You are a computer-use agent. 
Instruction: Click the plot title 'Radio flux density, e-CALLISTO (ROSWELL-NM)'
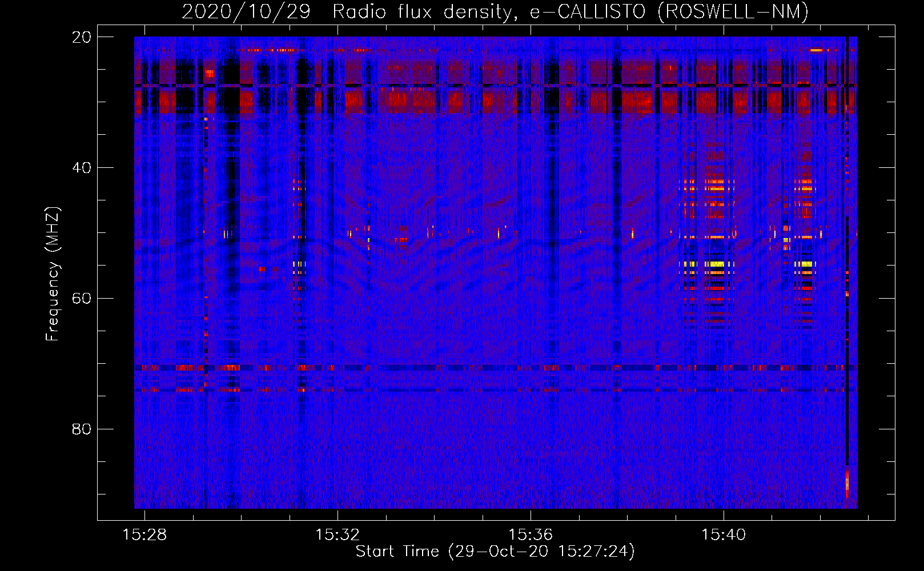(571, 11)
